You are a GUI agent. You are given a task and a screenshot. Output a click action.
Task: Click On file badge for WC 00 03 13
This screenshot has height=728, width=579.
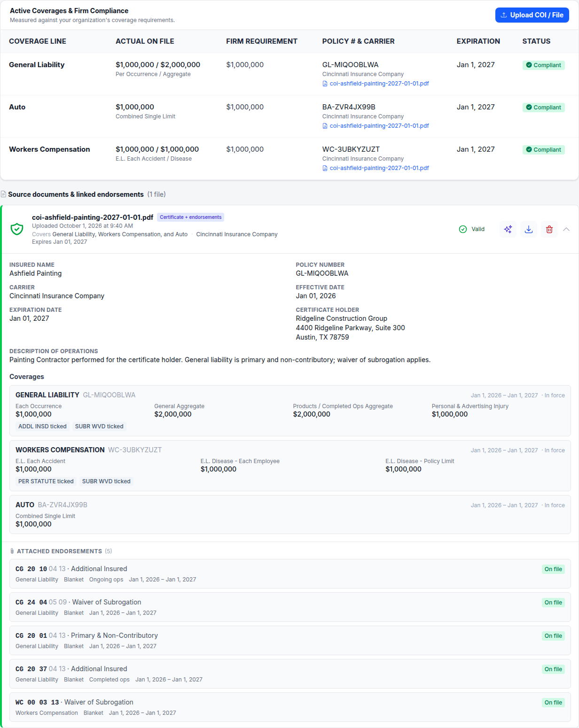click(x=553, y=703)
